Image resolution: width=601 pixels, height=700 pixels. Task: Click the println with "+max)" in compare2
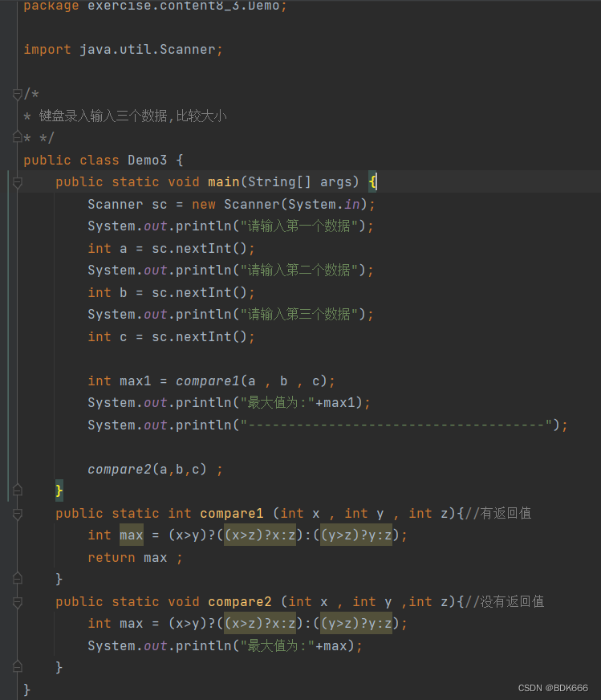tap(225, 645)
